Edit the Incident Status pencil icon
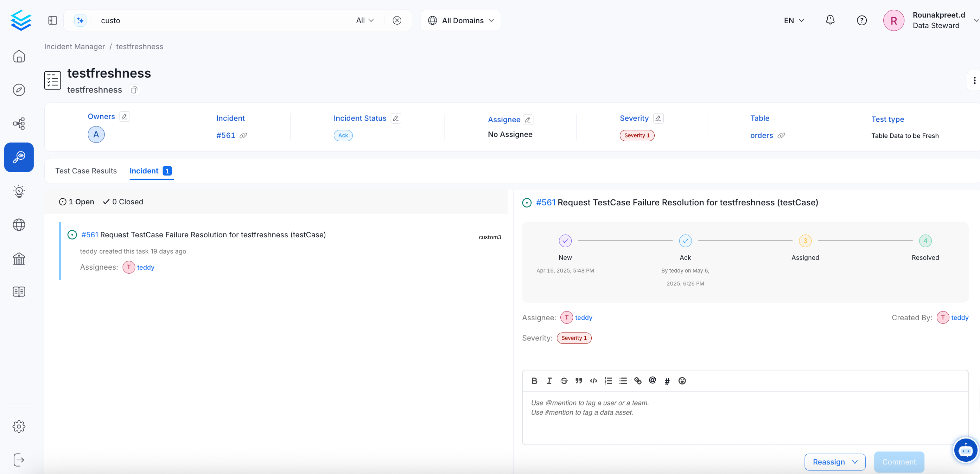 point(396,118)
